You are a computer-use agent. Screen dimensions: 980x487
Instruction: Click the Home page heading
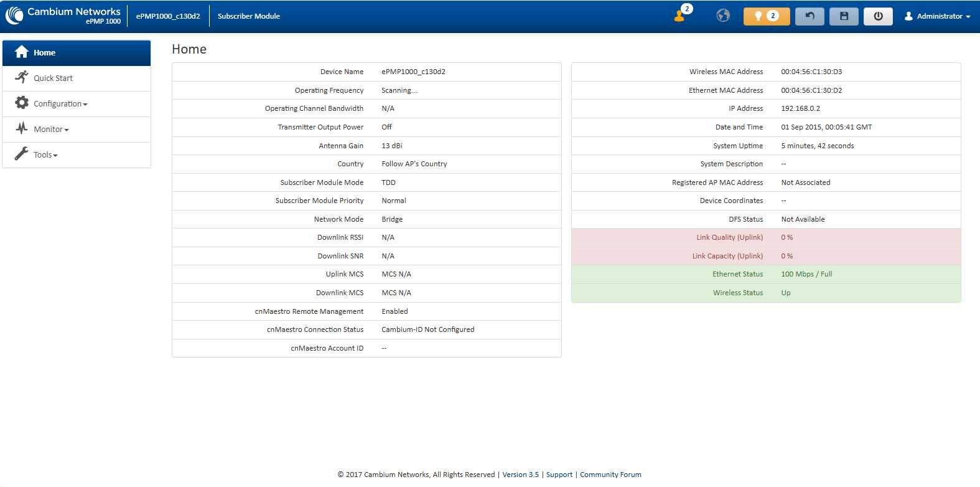click(189, 49)
